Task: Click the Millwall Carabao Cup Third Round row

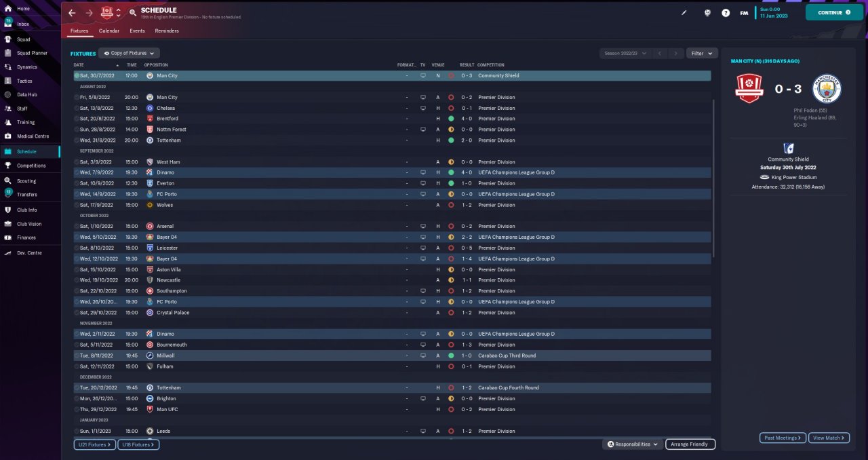Action: (392, 356)
